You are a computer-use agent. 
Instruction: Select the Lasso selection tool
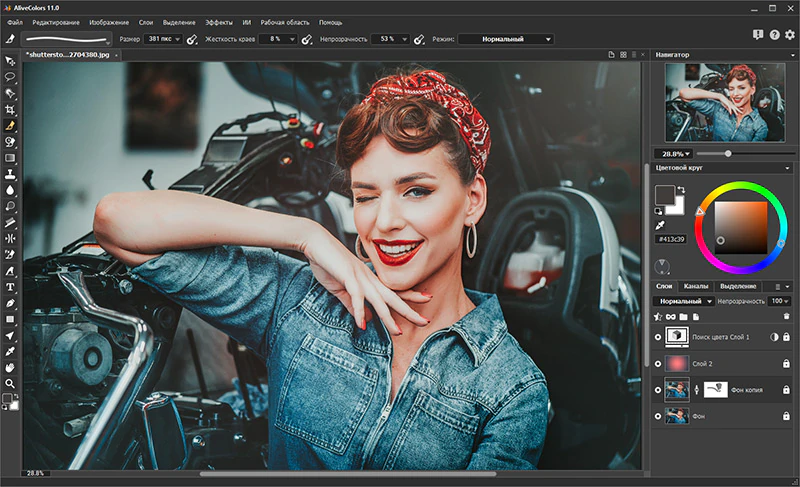point(10,77)
